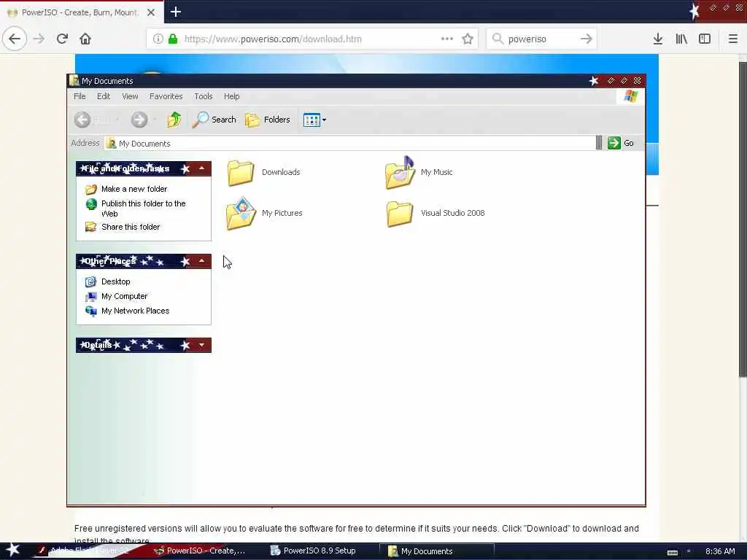Image resolution: width=747 pixels, height=560 pixels.
Task: Click Firefox forward arrow button
Action: click(39, 39)
